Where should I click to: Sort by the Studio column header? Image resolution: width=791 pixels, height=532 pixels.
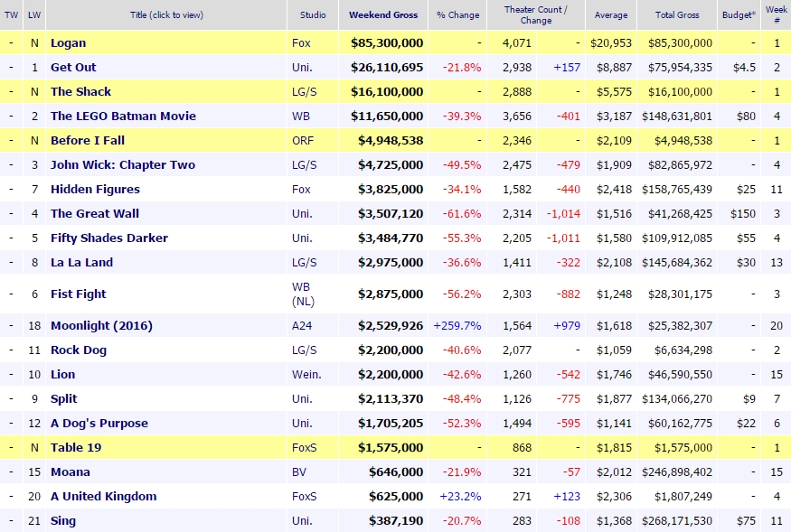point(313,15)
